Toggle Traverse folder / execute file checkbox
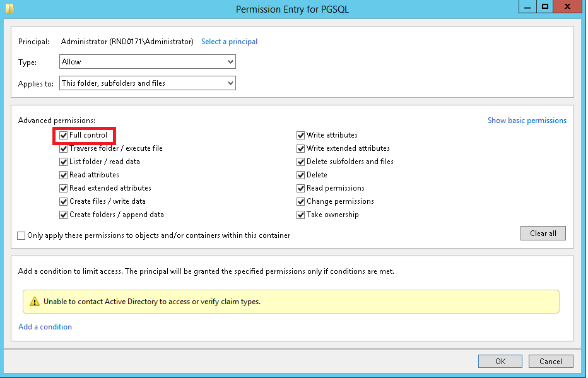Image resolution: width=588 pixels, height=378 pixels. 64,148
